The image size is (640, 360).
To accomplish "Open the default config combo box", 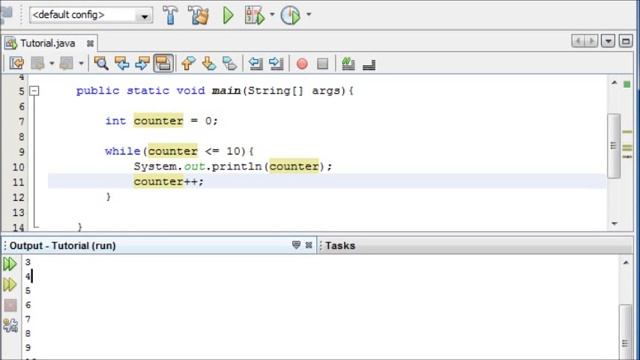I will 91,15.
